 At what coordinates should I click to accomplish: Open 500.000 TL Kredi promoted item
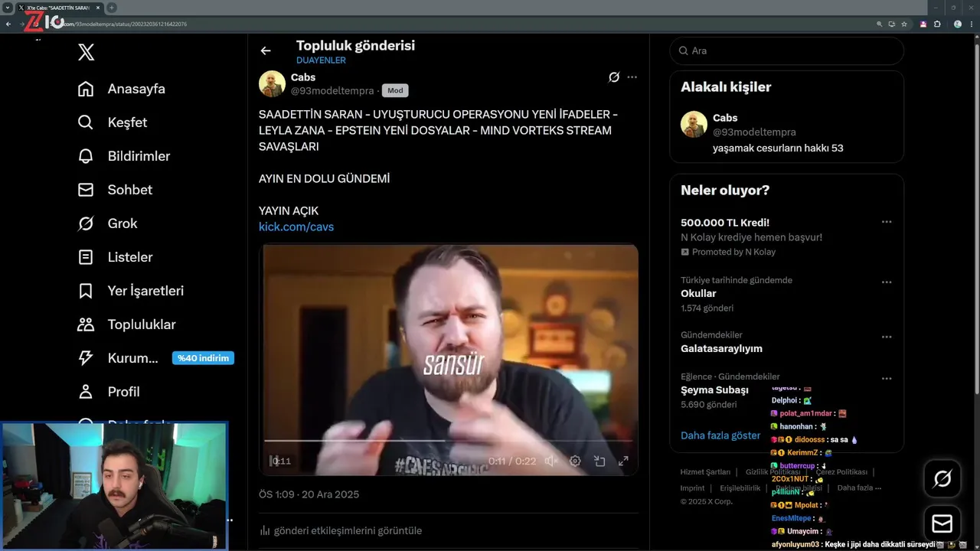(x=725, y=223)
